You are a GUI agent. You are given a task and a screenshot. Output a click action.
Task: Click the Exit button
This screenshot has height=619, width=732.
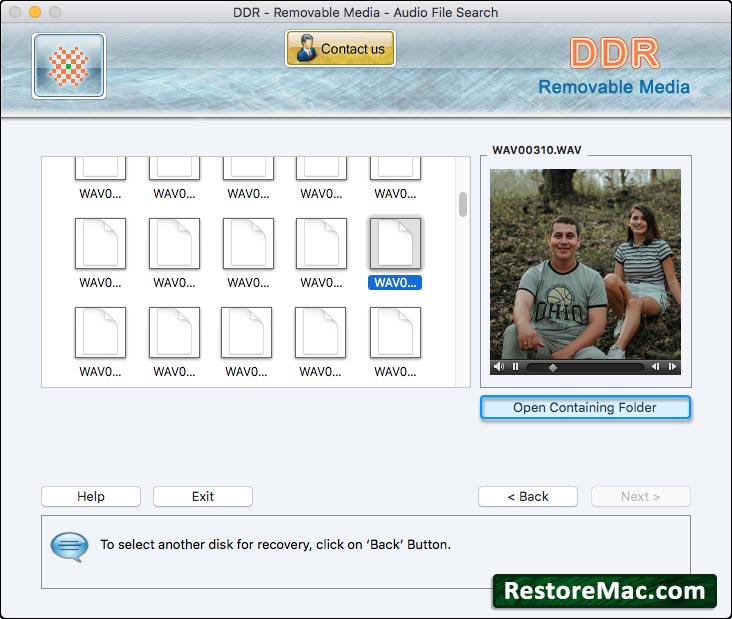203,496
